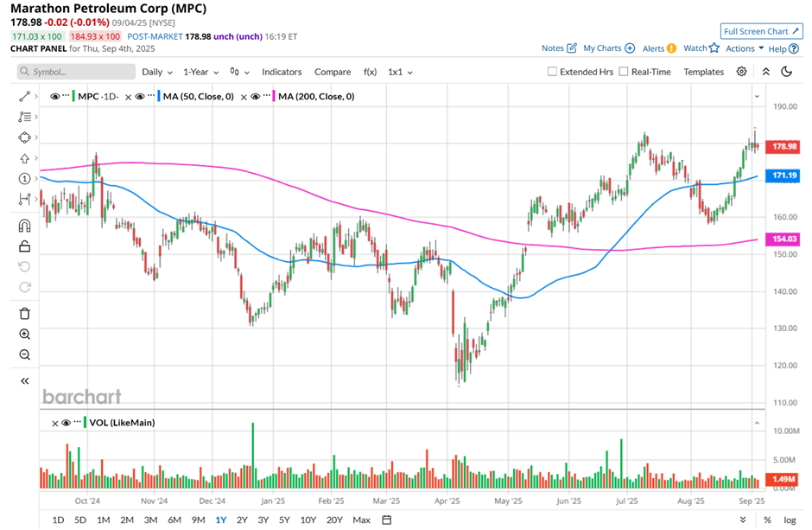Select the Max time range
812x530 pixels.
click(x=361, y=520)
